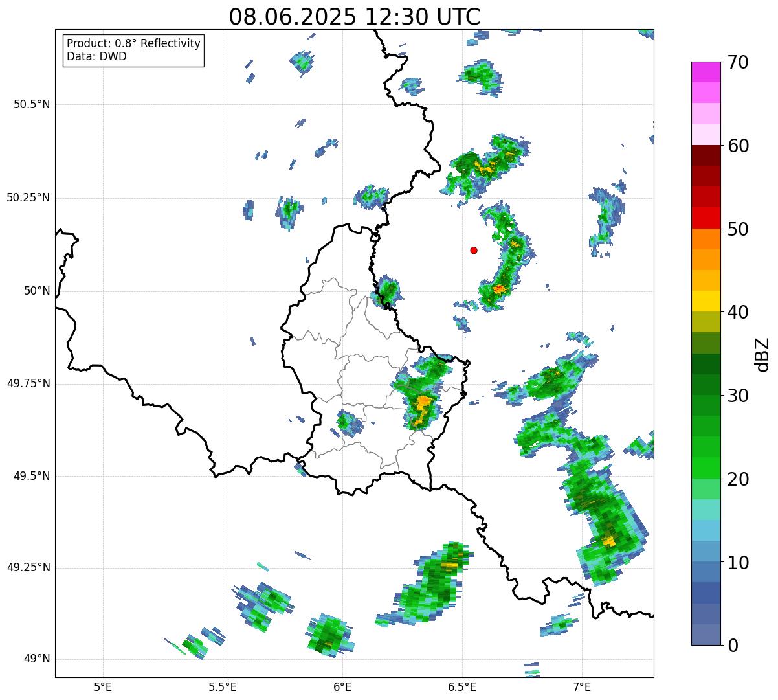Image resolution: width=778 pixels, height=700 pixels.
Task: Click the 49.75°N latitude label
Action: pyautogui.click(x=28, y=383)
